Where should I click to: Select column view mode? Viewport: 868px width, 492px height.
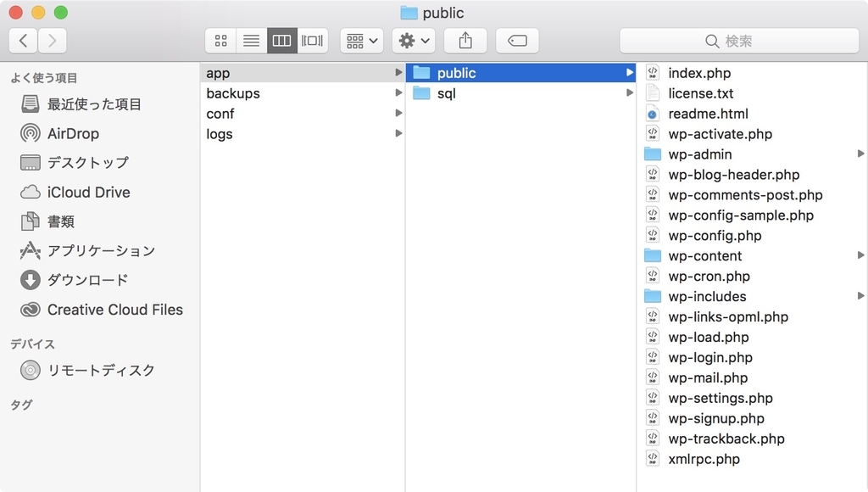[x=281, y=41]
